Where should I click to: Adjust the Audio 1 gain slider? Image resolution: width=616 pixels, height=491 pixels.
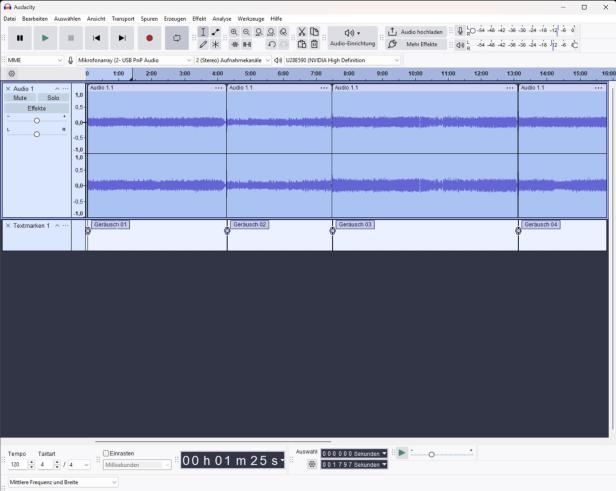[37, 121]
